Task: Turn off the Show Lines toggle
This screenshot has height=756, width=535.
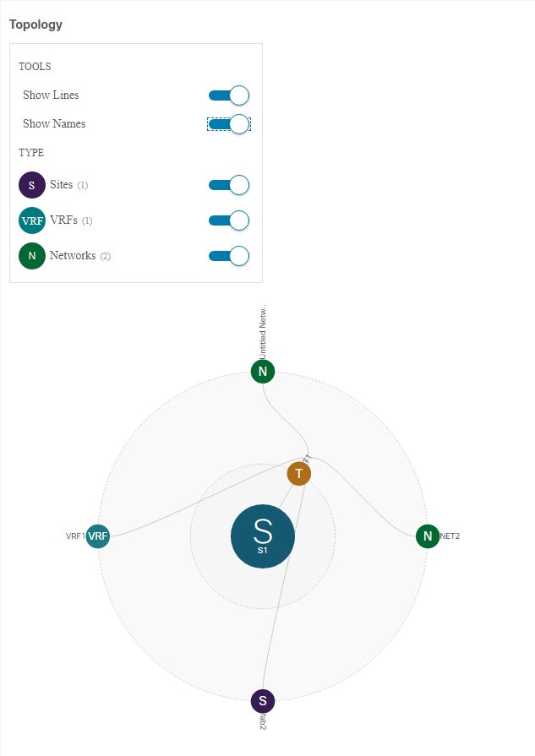Action: point(229,95)
